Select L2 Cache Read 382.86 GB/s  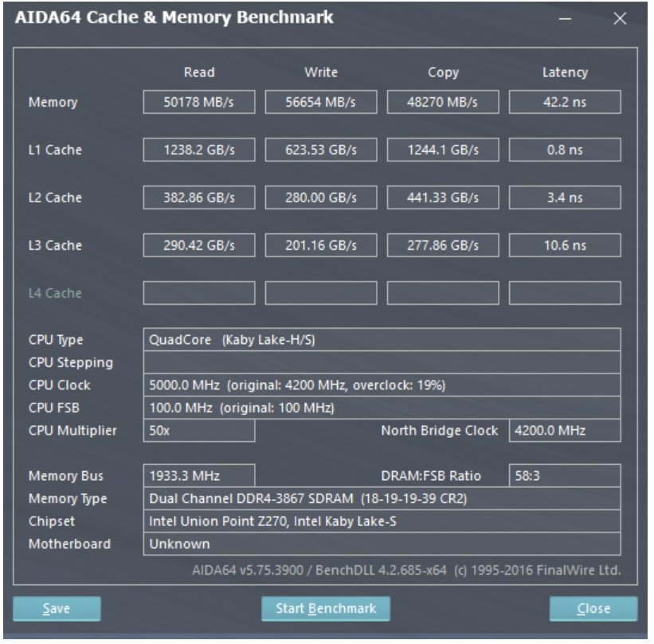click(x=199, y=197)
